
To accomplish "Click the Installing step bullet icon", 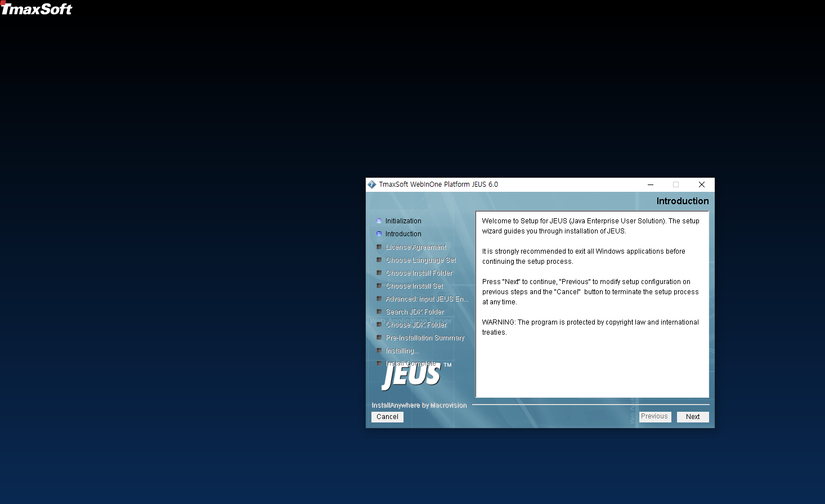I will coord(379,350).
